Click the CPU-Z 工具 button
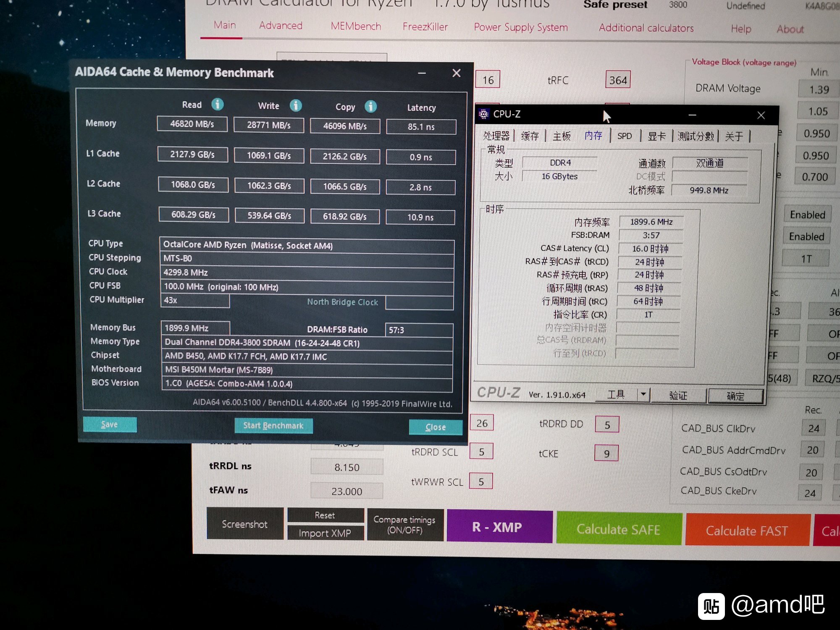Screen dimensions: 840x630 (616, 394)
